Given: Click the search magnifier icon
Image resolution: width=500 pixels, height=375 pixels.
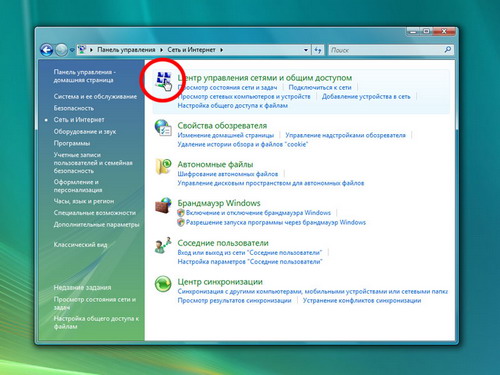Looking at the screenshot, I should point(448,50).
